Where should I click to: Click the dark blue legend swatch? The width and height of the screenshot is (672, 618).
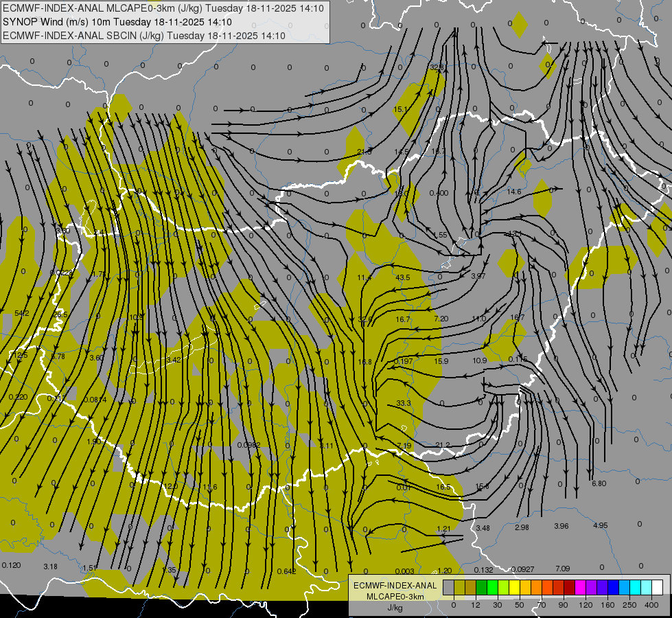tap(613, 587)
